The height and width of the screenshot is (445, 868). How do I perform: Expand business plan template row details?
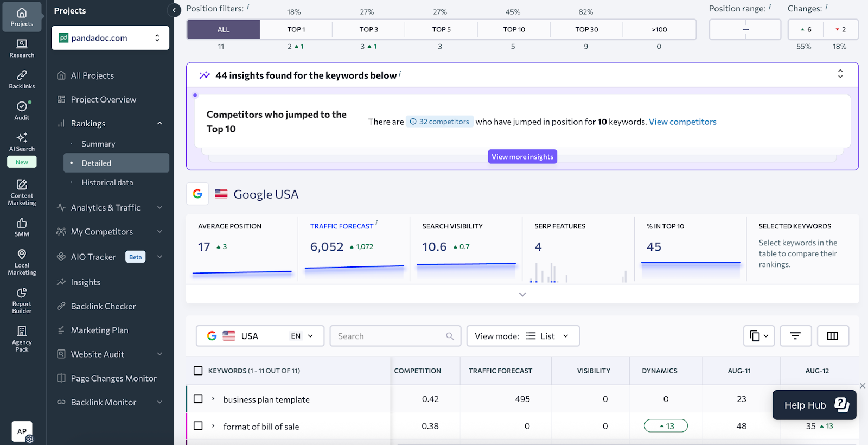pyautogui.click(x=213, y=399)
